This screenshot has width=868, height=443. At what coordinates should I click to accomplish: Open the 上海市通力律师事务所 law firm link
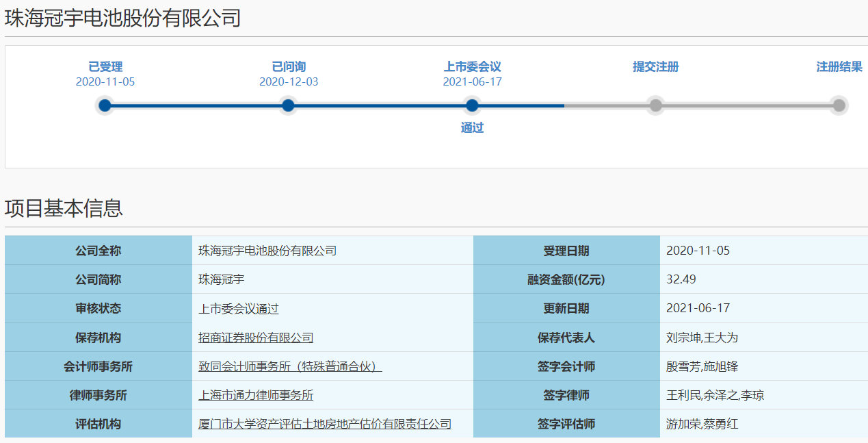(x=256, y=395)
